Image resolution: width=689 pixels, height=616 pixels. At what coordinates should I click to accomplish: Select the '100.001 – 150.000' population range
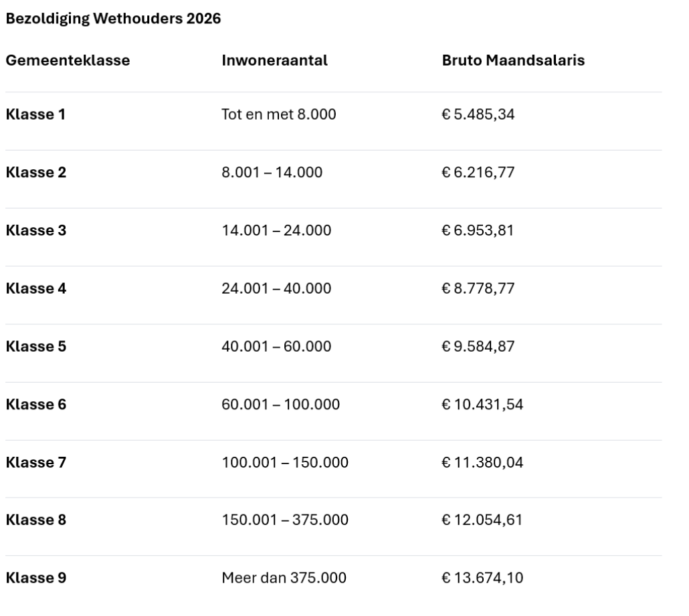(x=284, y=462)
